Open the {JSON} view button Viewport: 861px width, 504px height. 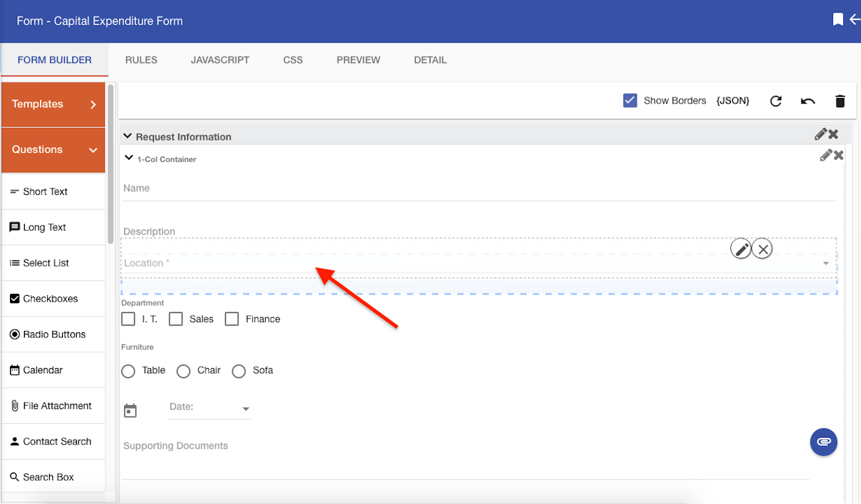(x=733, y=101)
